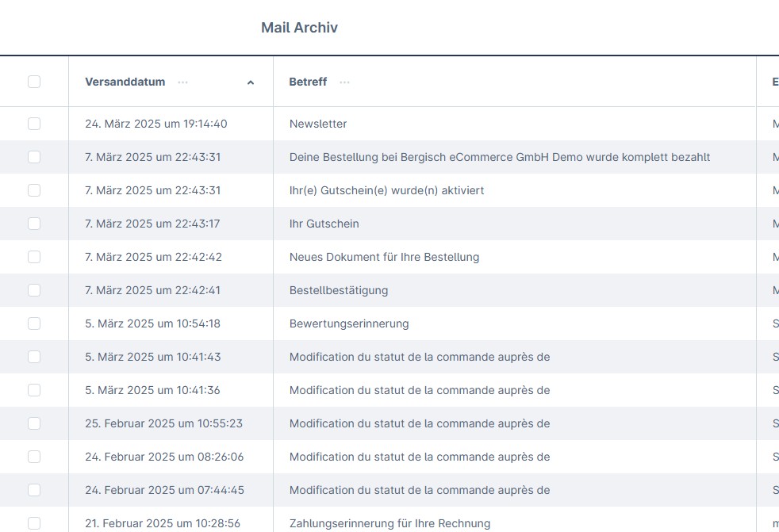Click the Betreff column header

pos(308,82)
